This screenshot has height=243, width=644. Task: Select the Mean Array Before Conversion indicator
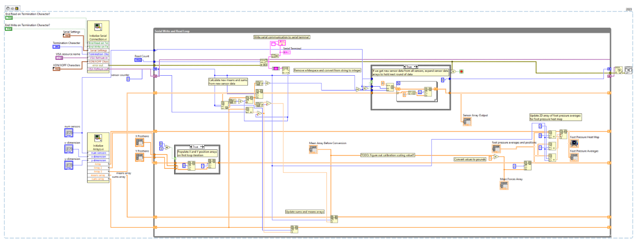coord(313,149)
